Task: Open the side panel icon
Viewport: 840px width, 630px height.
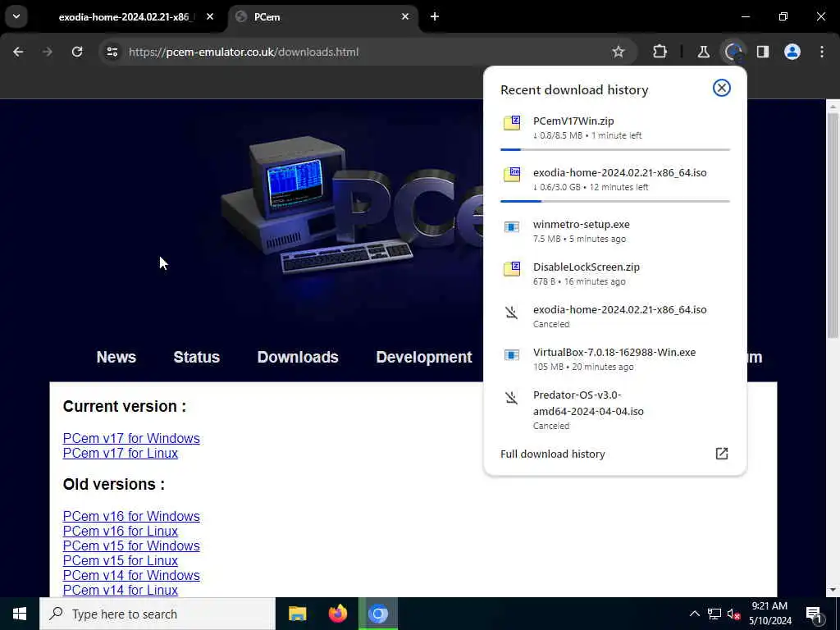Action: point(763,52)
